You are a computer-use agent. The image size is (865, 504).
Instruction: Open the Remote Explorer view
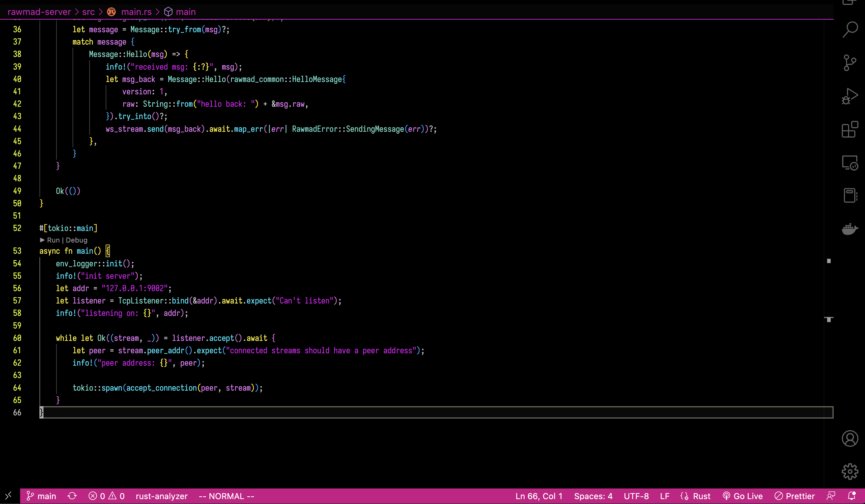(x=850, y=163)
